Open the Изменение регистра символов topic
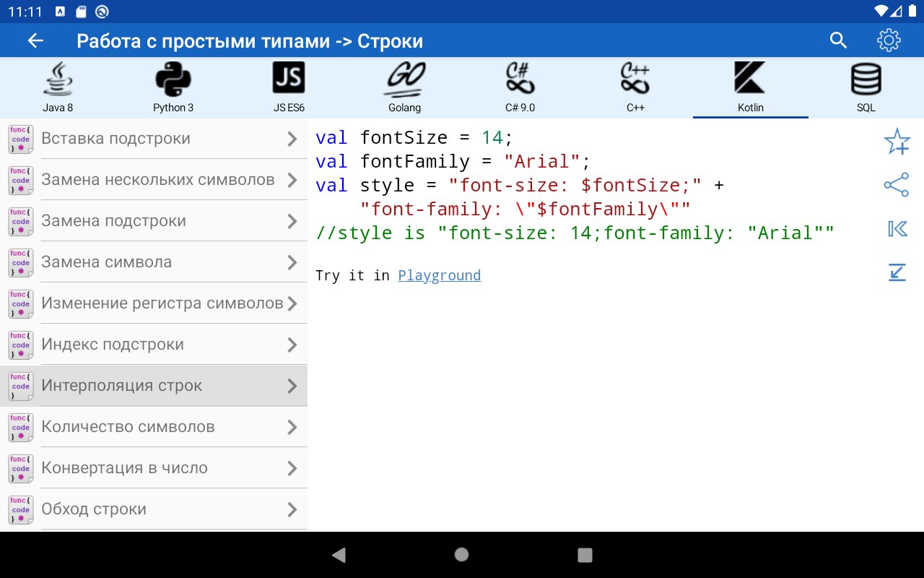 point(154,303)
